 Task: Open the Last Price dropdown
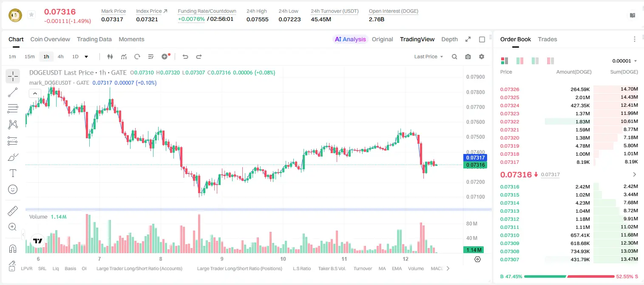tap(429, 57)
